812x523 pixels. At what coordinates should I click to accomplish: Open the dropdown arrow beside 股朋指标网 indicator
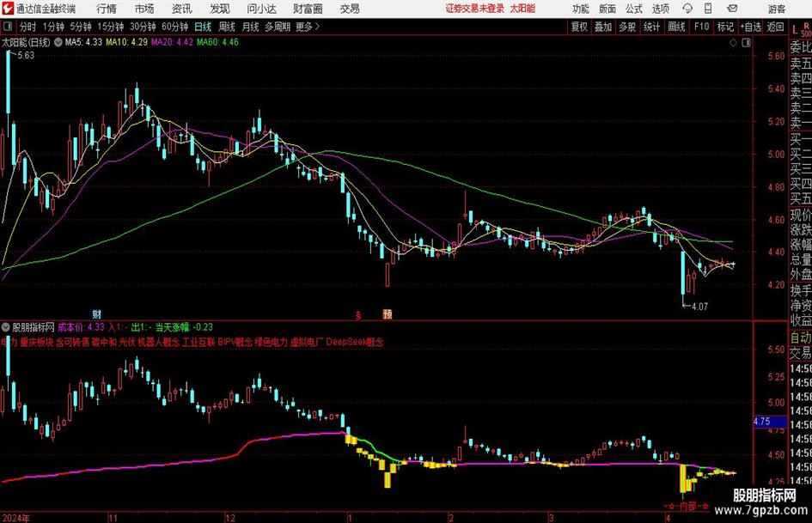[6, 327]
